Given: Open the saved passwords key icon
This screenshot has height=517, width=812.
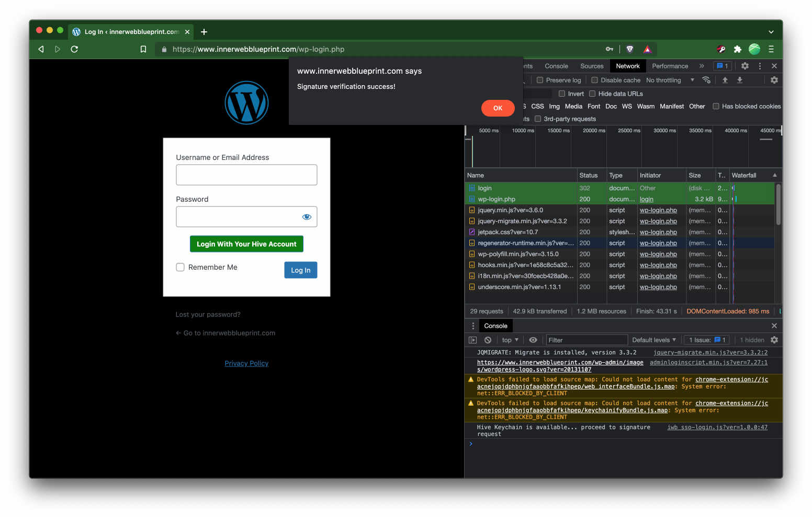Looking at the screenshot, I should coord(610,49).
